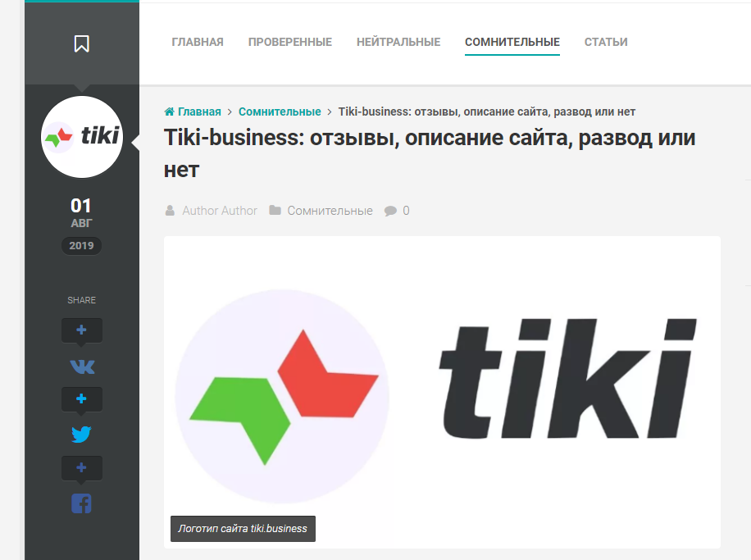Click the plus counter above the Twitter icon

82,399
